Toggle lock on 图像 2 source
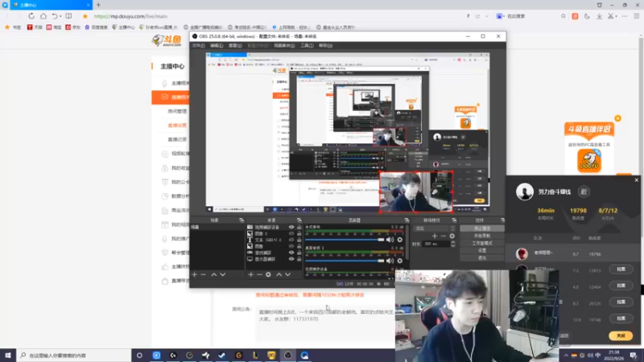The height and width of the screenshot is (362, 644). pos(299,233)
